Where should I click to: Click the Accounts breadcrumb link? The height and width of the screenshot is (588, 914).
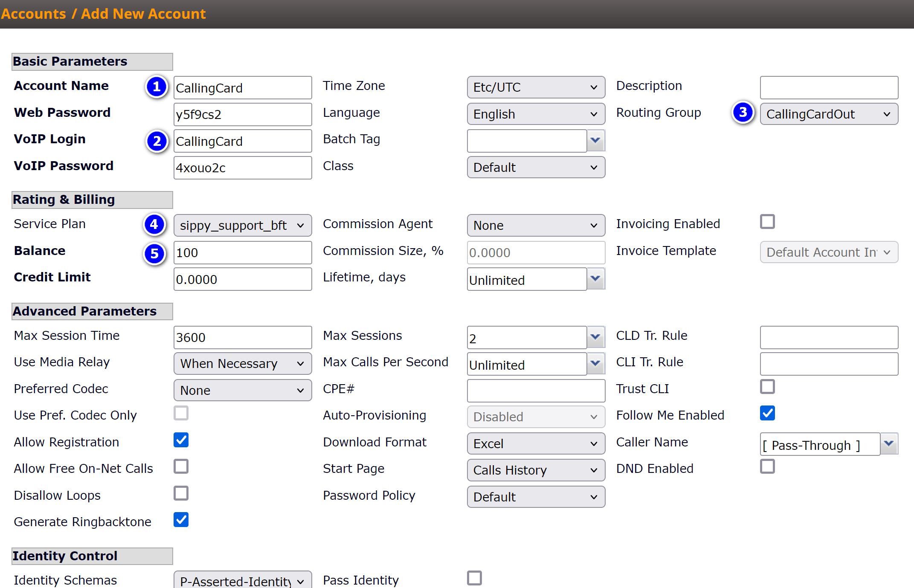(34, 14)
